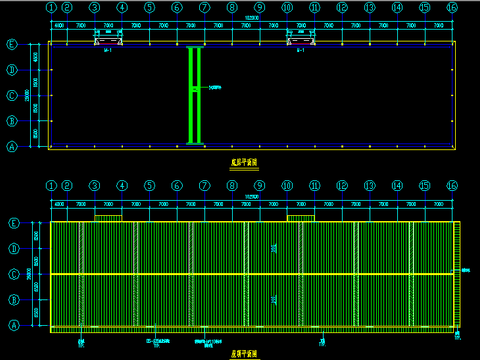Select the roof plan's bottom title text
Image resolution: width=480 pixels, height=360 pixels.
click(x=244, y=354)
